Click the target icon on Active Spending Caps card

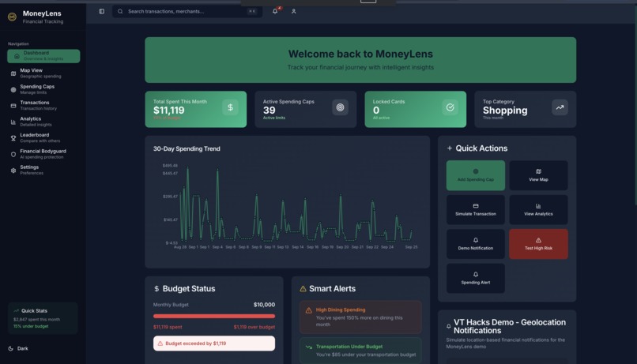tap(340, 107)
